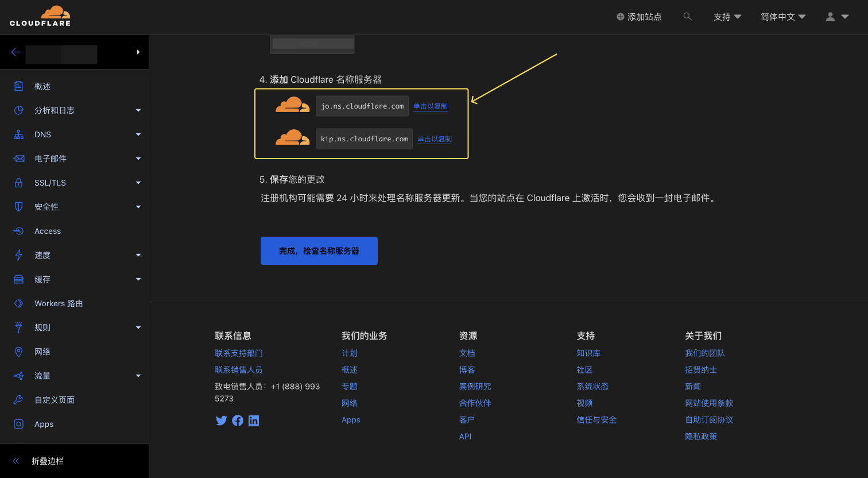
Task: Click the collapse sidebar chevrons icon
Action: pyautogui.click(x=16, y=461)
